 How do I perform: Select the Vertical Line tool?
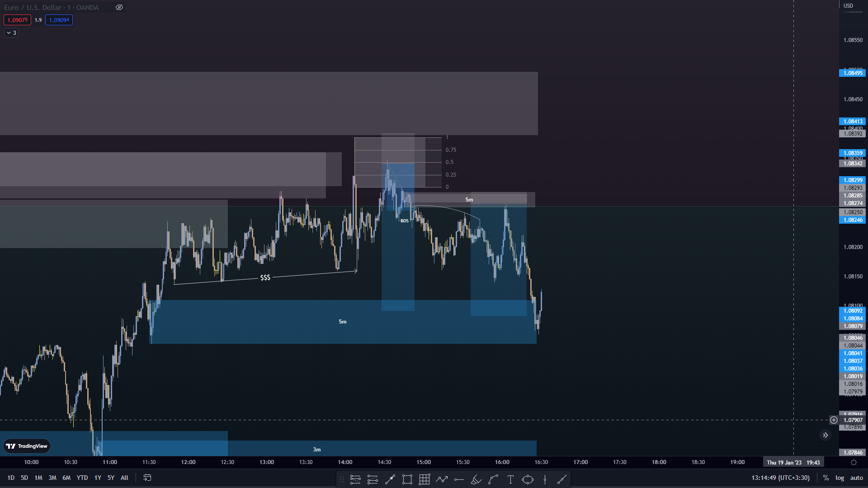tap(545, 479)
